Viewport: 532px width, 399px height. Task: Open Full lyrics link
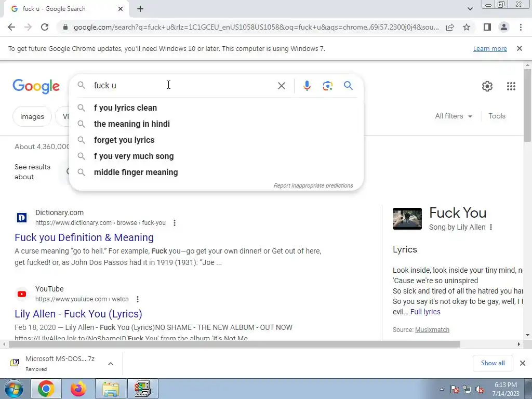click(425, 312)
